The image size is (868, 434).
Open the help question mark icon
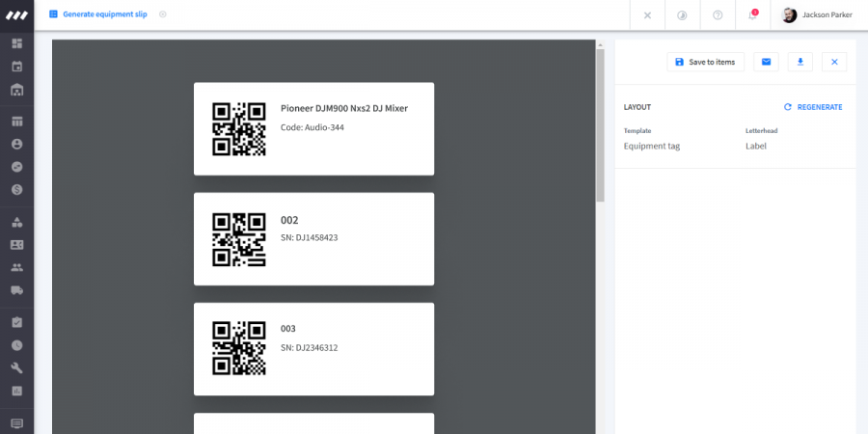tap(718, 14)
